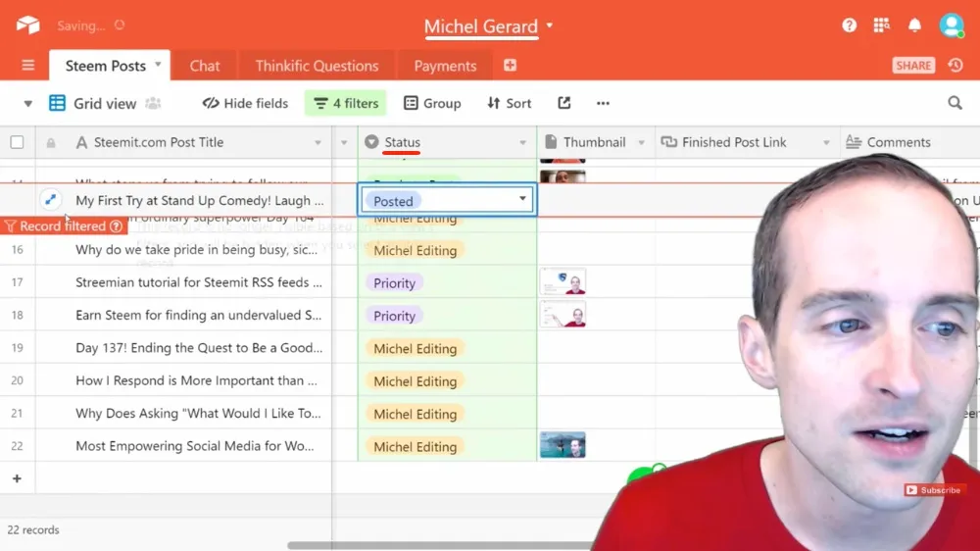Open the apps grid icon

click(x=881, y=25)
